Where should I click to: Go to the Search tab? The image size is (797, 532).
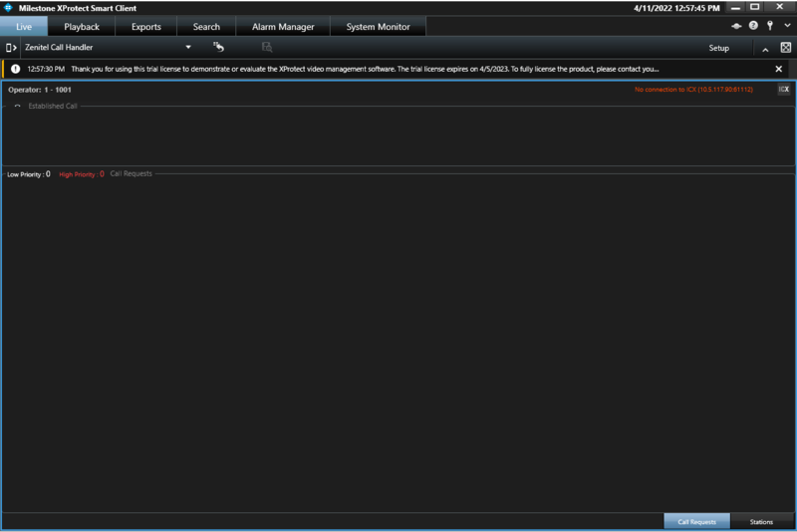point(206,27)
